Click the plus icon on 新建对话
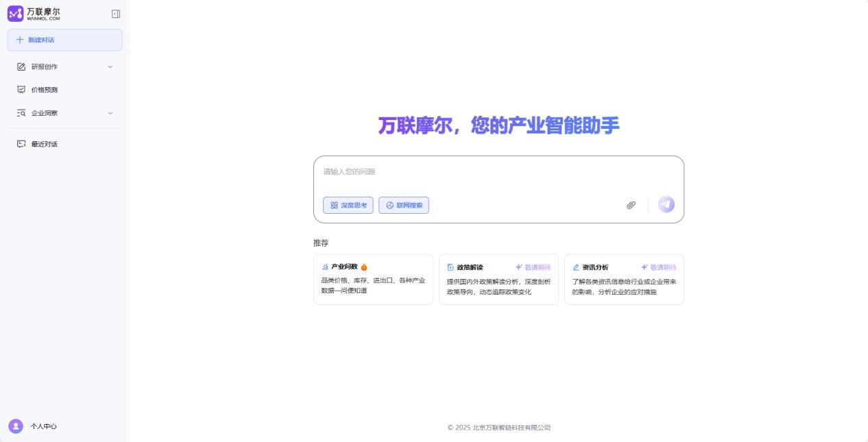This screenshot has width=868, height=442. pos(21,40)
